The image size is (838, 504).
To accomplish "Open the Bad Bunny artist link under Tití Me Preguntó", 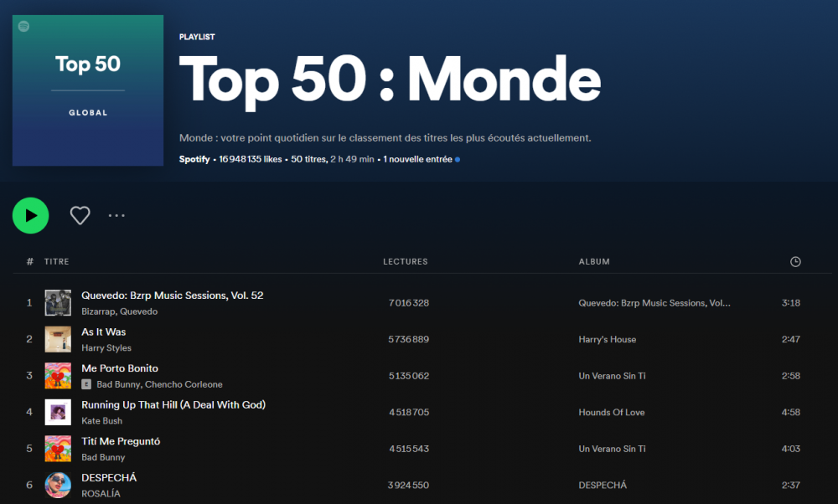I will (x=103, y=458).
